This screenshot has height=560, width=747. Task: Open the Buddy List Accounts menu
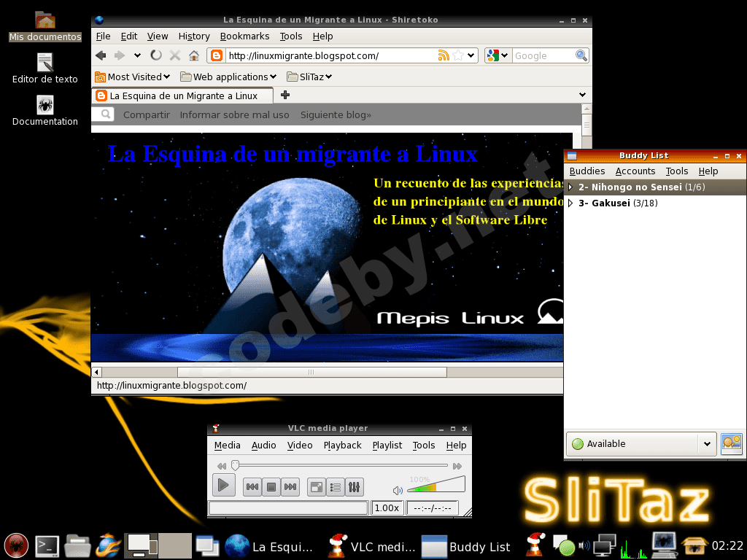coord(635,171)
